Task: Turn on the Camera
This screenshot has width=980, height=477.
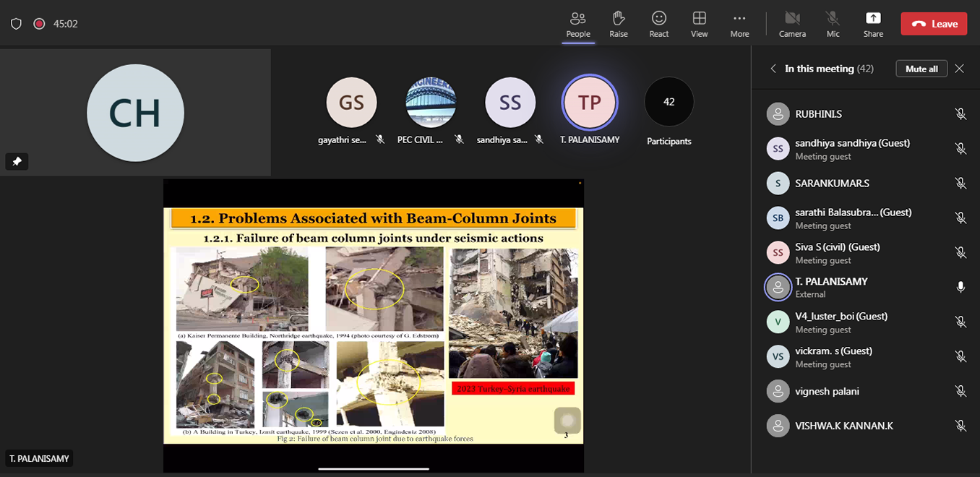Action: coord(792,24)
